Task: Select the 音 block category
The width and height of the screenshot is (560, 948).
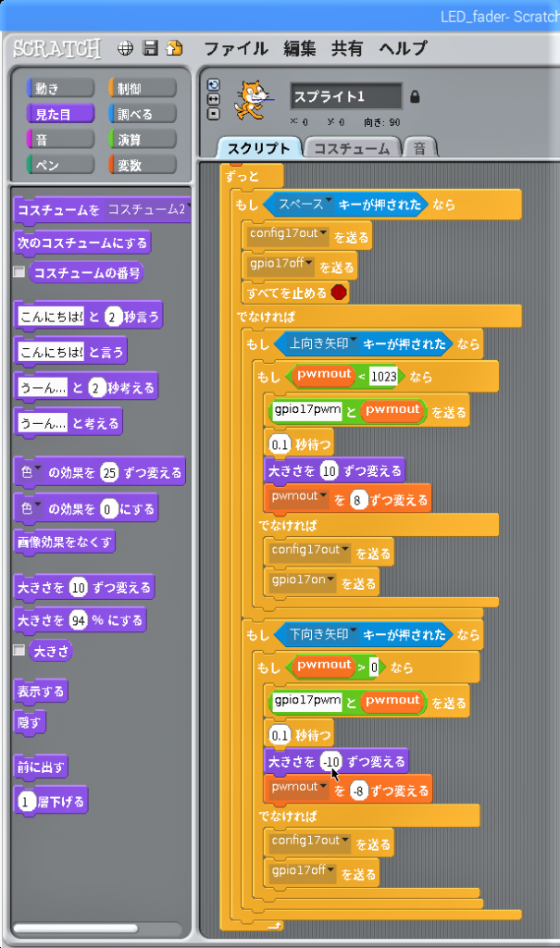Action: [60, 140]
